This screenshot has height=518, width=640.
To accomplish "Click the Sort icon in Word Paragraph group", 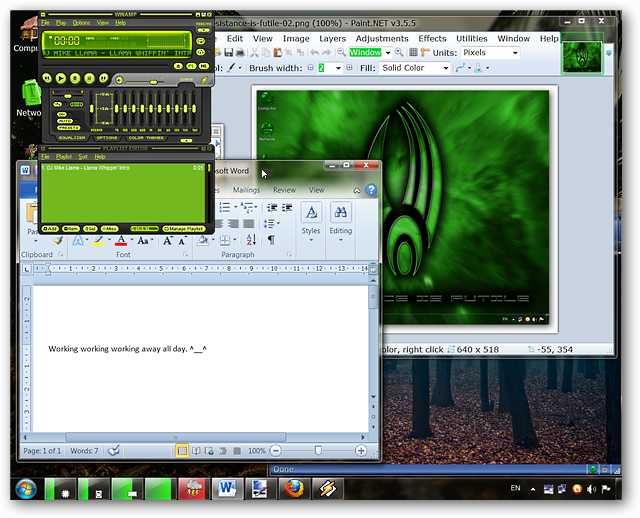I will [x=251, y=240].
